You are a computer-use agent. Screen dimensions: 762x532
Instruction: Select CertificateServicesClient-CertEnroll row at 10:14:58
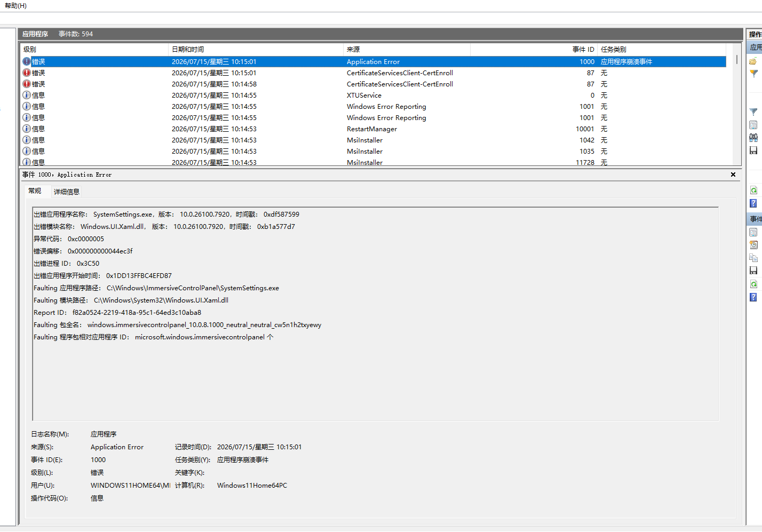tap(374, 84)
